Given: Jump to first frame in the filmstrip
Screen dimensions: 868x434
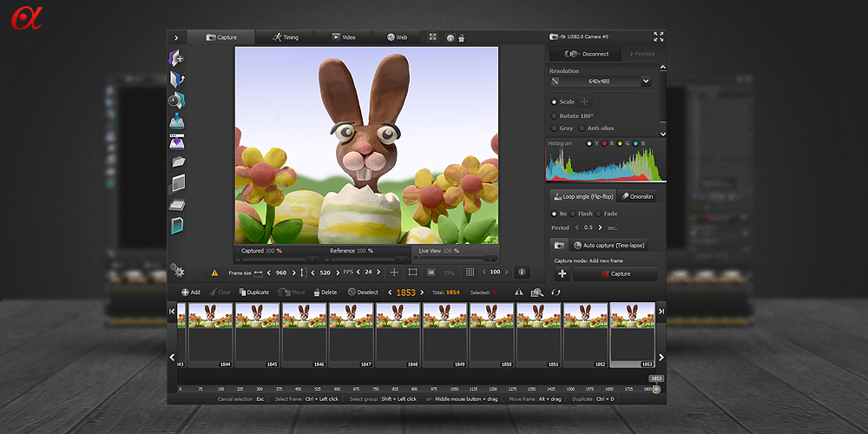Looking at the screenshot, I should click(x=172, y=312).
